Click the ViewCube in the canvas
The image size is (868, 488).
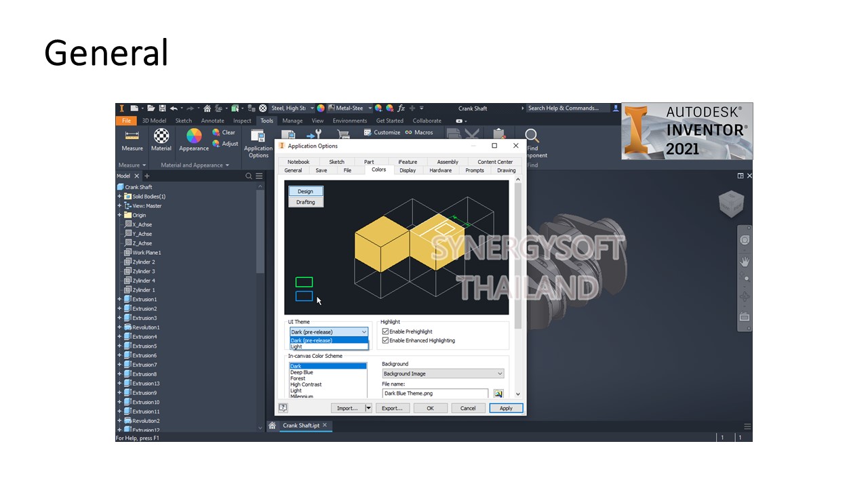click(732, 202)
